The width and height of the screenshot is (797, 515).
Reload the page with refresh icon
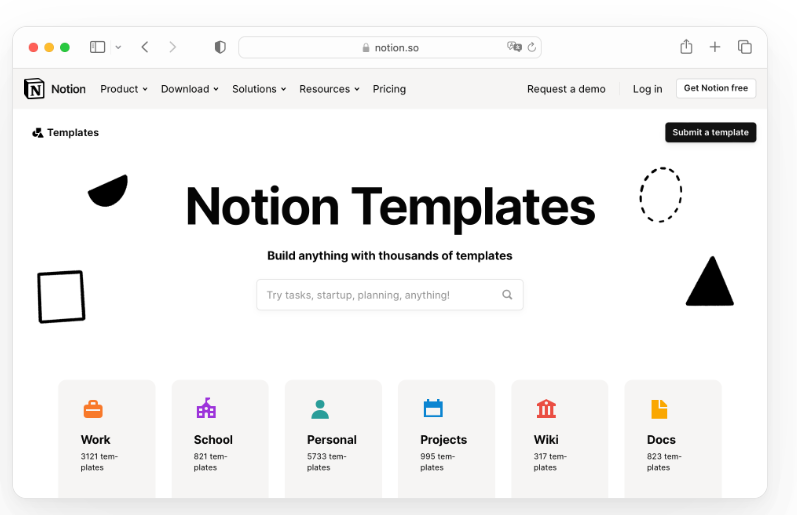click(532, 47)
